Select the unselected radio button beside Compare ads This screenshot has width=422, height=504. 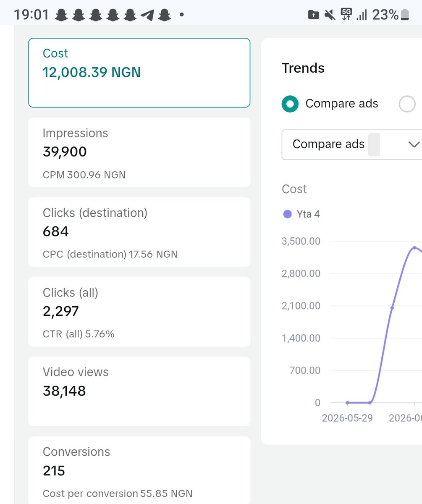[407, 104]
